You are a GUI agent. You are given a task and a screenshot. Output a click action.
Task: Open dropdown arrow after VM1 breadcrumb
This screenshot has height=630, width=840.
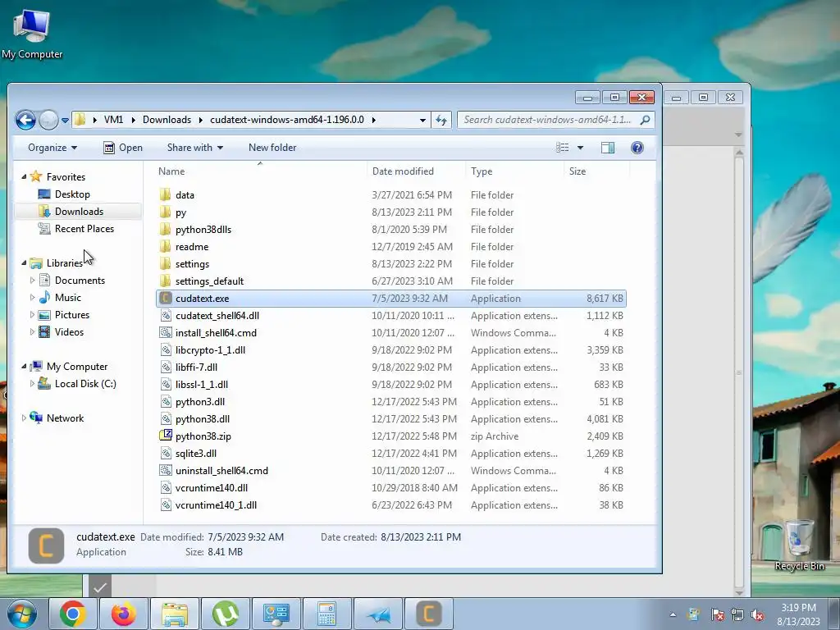133,120
